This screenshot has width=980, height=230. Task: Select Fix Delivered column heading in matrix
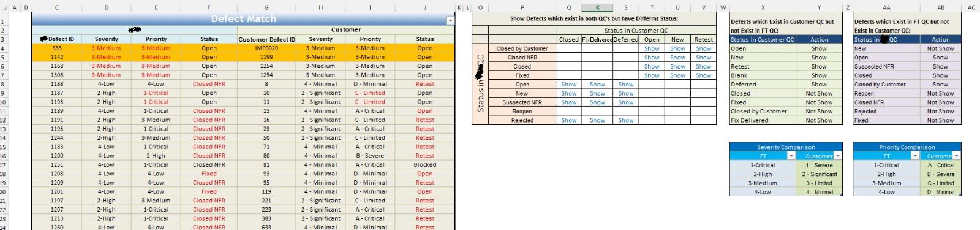click(597, 39)
